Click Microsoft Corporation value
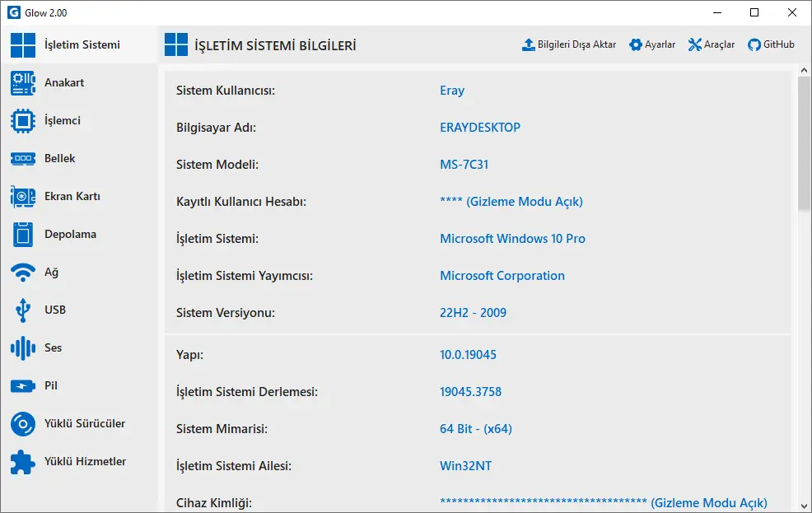The width and height of the screenshot is (812, 513). (x=502, y=276)
